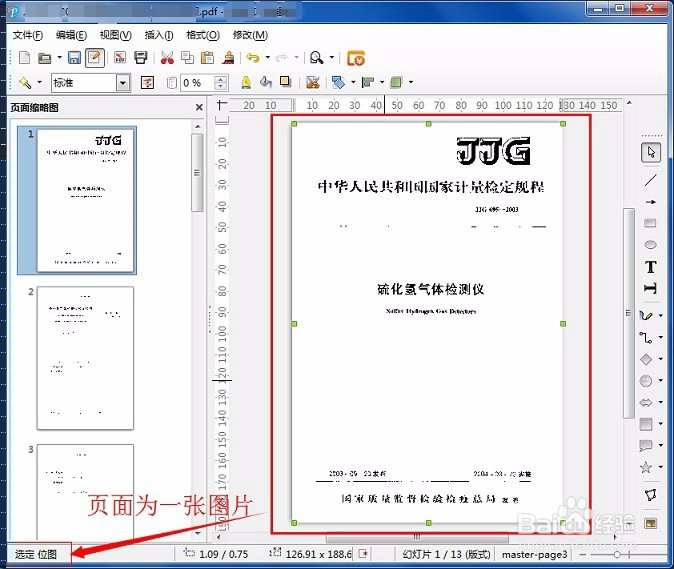The width and height of the screenshot is (674, 569).
Task: Export directly as PDF icon
Action: click(120, 58)
